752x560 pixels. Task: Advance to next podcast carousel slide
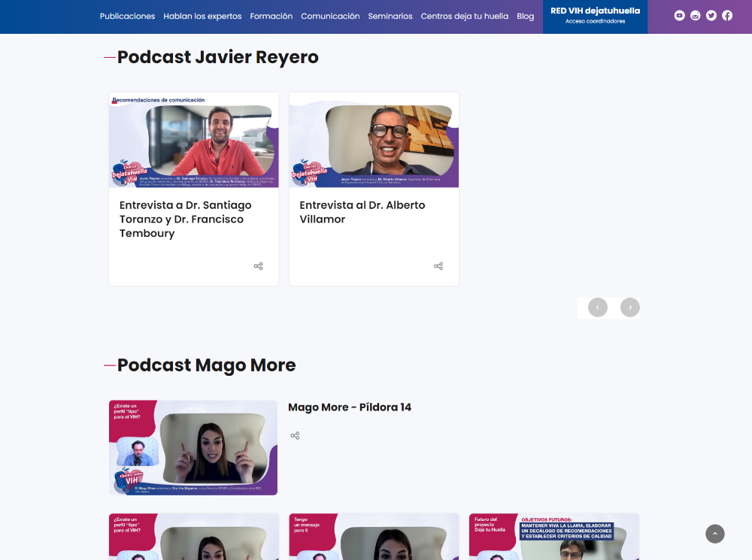[x=629, y=307]
